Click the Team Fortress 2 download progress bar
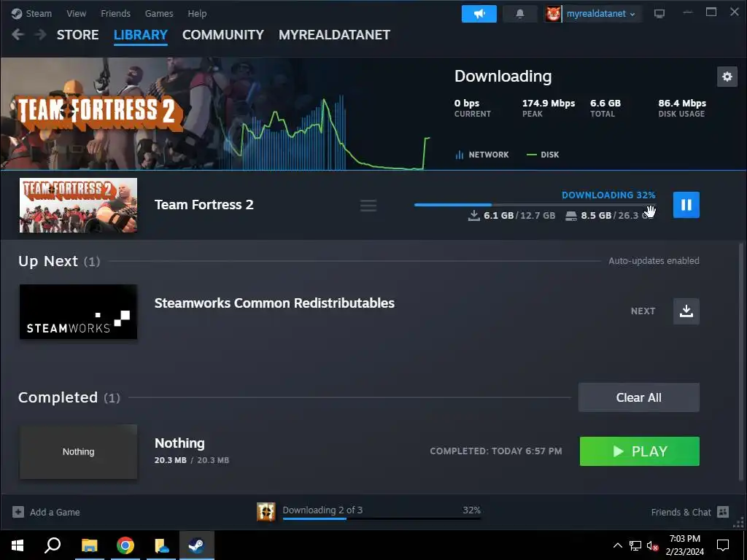The height and width of the screenshot is (560, 747). 535,205
